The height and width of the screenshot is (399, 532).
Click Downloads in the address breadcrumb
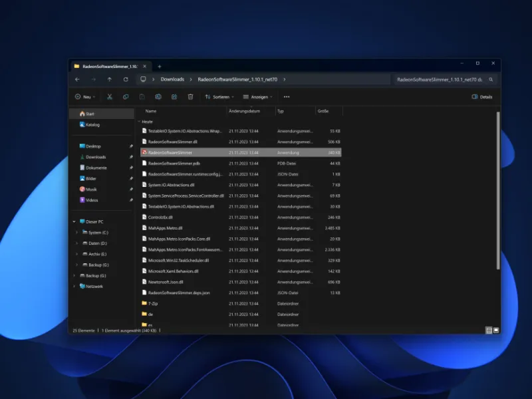(172, 79)
